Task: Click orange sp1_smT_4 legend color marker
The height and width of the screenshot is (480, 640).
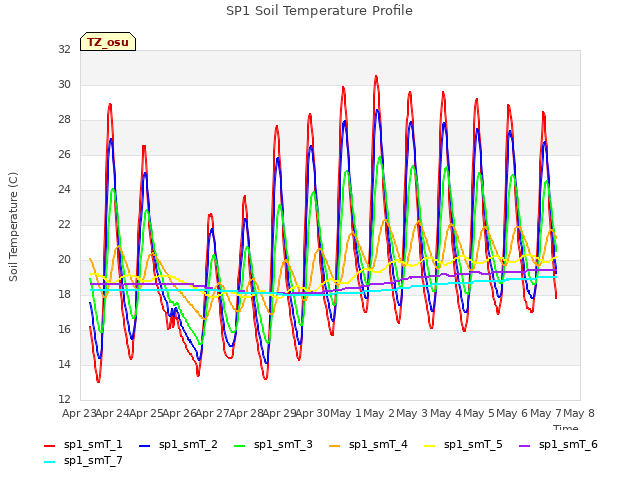Action: coord(334,446)
